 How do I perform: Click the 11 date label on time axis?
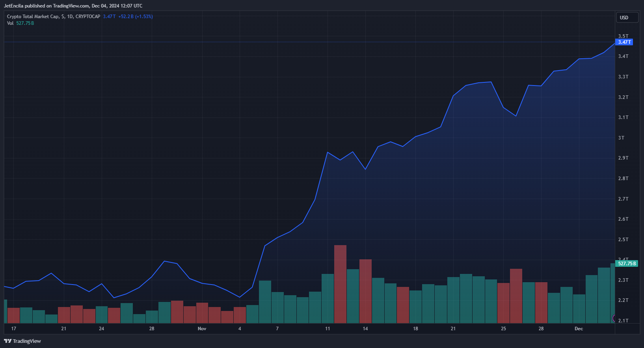tap(328, 329)
